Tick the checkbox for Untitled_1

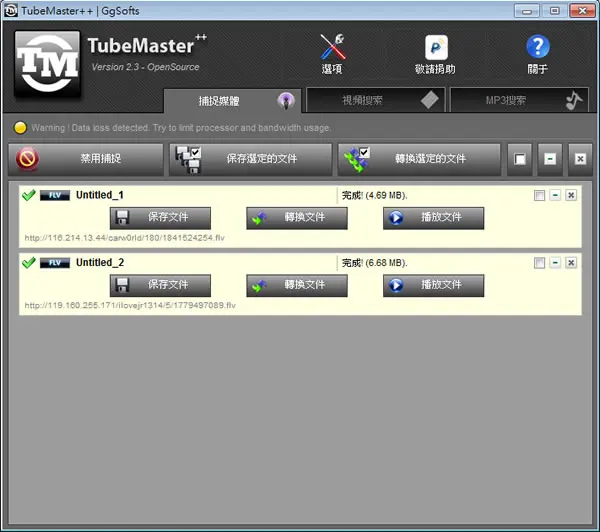(539, 195)
